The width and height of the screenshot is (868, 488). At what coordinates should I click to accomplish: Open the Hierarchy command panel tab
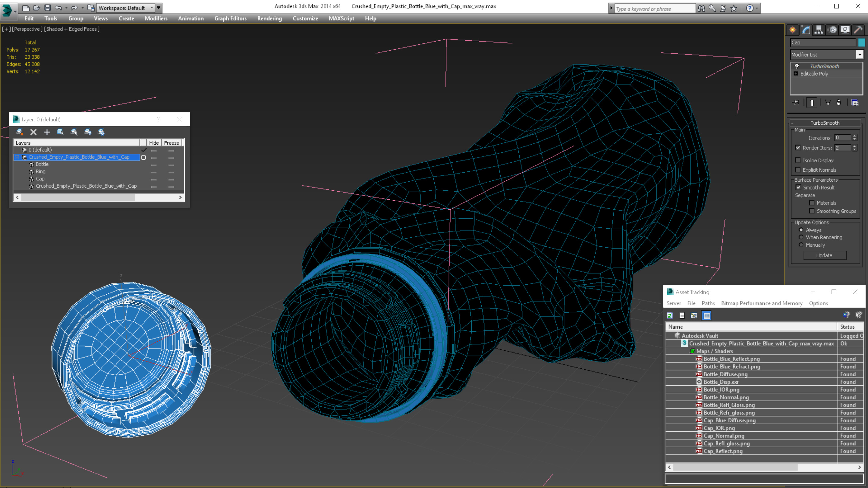[x=819, y=30]
